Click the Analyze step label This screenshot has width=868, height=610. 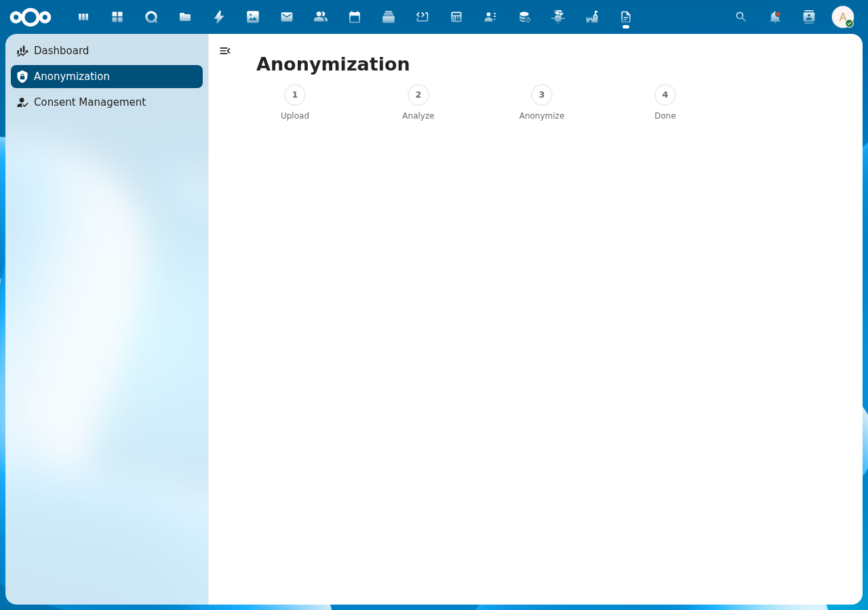(x=418, y=116)
